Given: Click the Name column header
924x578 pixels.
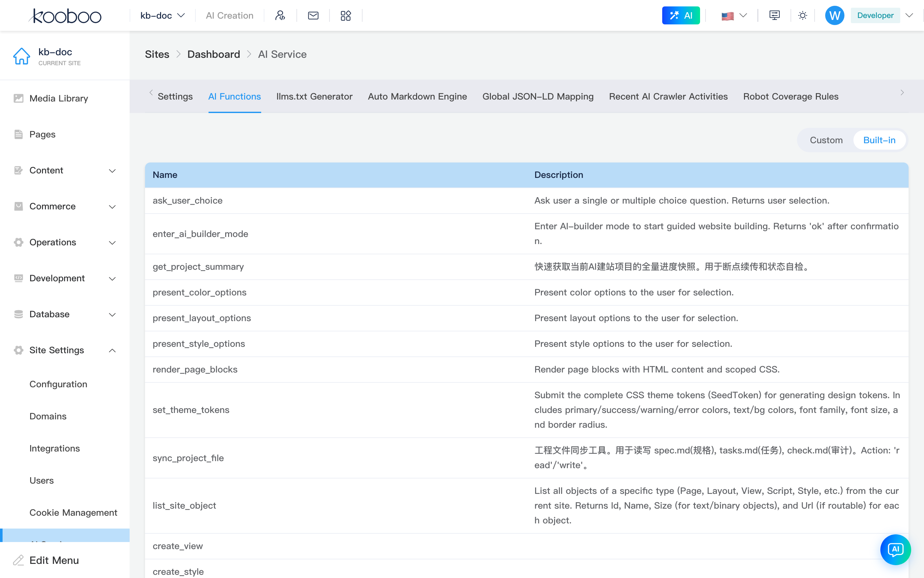Looking at the screenshot, I should click(165, 175).
